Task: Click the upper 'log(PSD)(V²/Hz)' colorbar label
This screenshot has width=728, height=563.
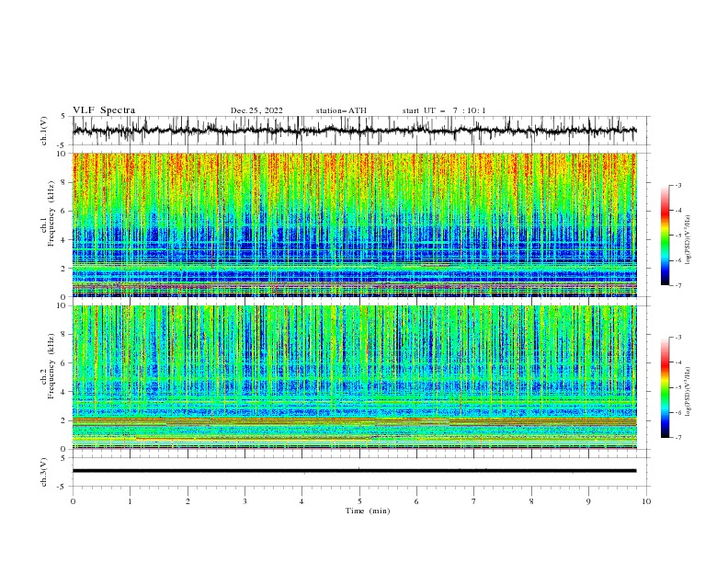Action: point(688,240)
